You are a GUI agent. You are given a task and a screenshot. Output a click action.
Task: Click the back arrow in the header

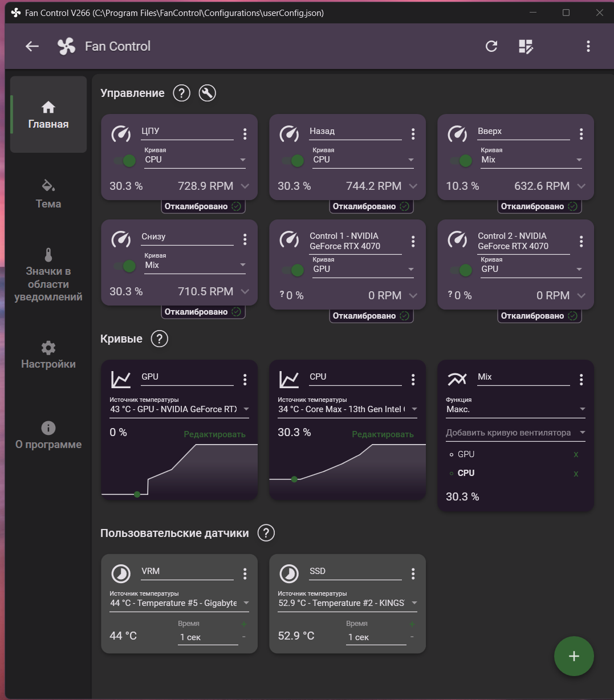click(32, 47)
